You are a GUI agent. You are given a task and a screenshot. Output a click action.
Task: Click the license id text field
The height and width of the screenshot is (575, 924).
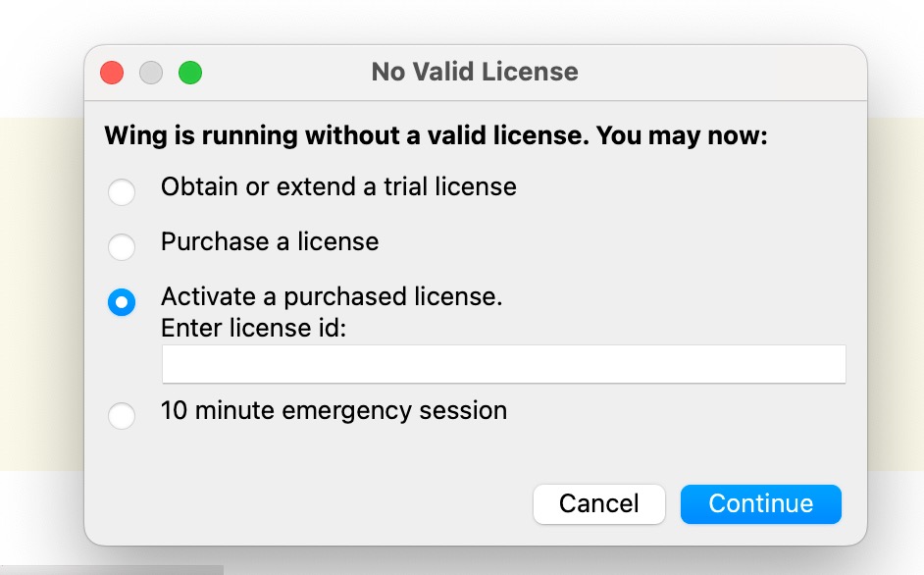pyautogui.click(x=503, y=364)
